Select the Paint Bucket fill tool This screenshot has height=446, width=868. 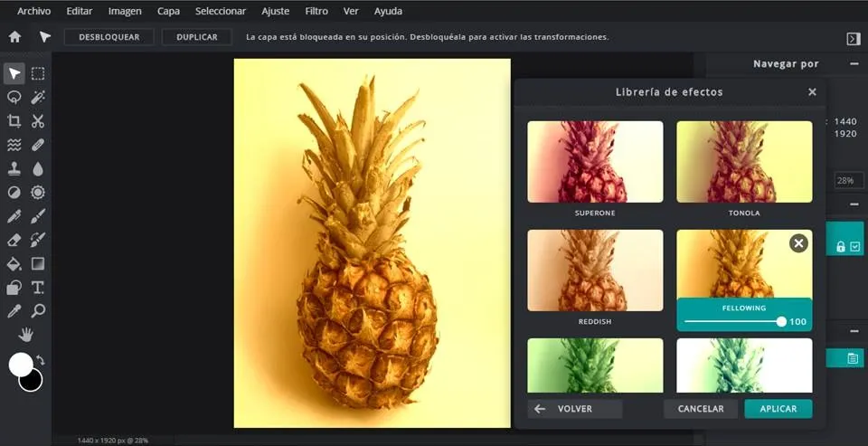click(14, 264)
